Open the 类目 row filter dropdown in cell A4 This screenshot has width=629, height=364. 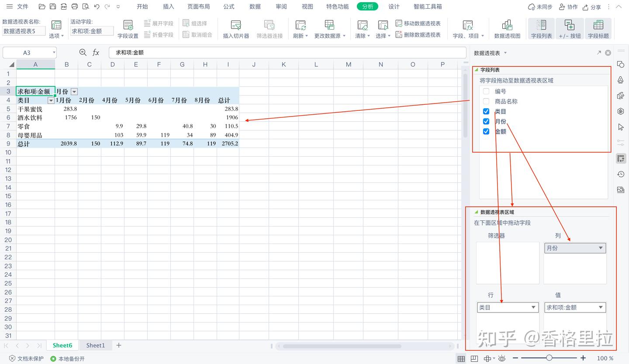[x=51, y=100]
